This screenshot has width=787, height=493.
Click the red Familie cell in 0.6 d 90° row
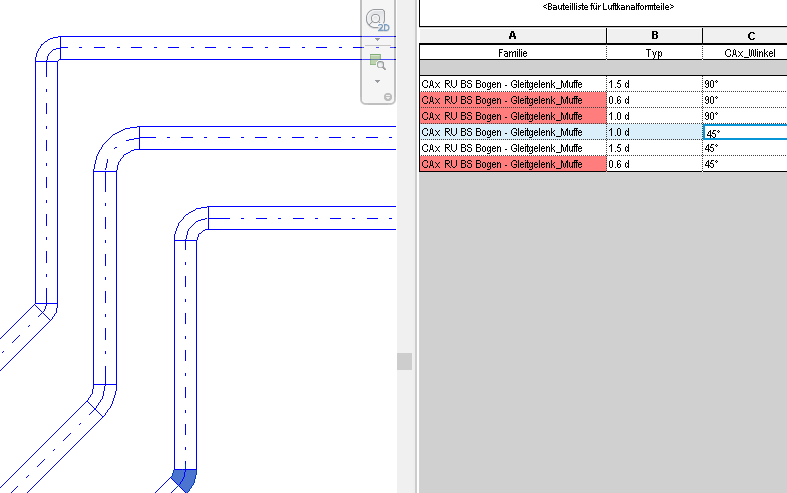point(512,100)
